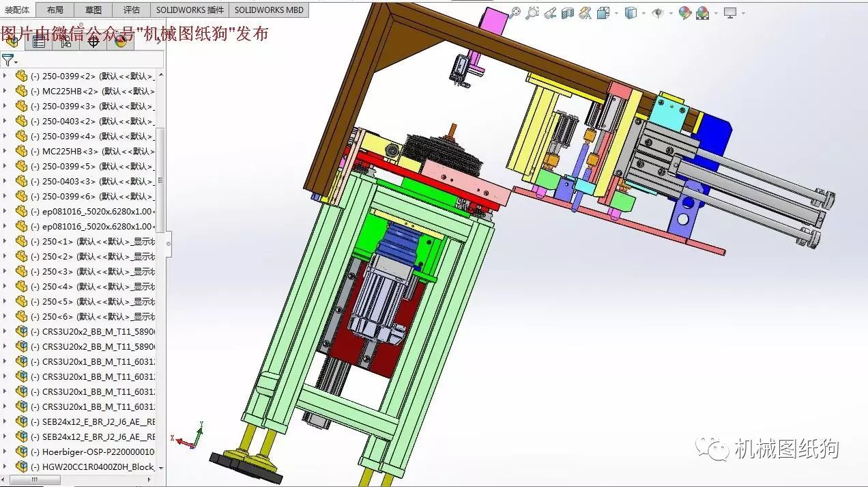
Task: Open the Edit Appearance tool
Action: pos(685,12)
